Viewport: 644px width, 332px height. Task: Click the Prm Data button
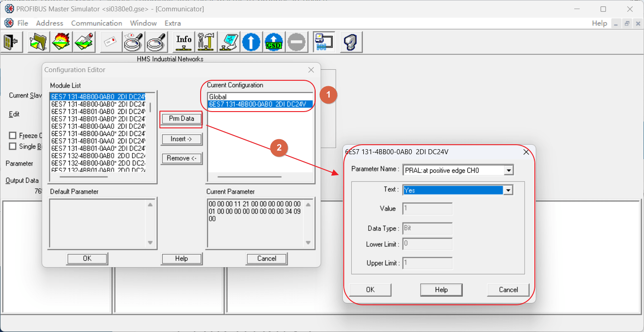point(181,118)
